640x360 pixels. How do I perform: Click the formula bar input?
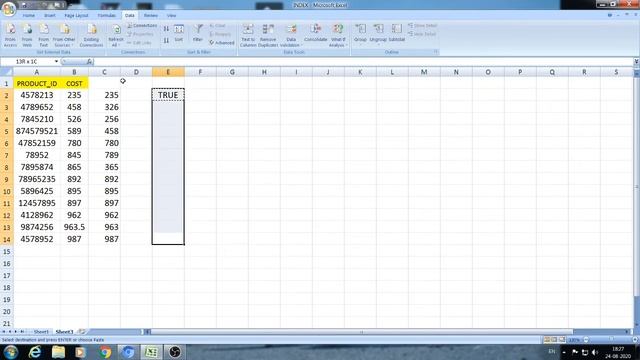(363, 62)
